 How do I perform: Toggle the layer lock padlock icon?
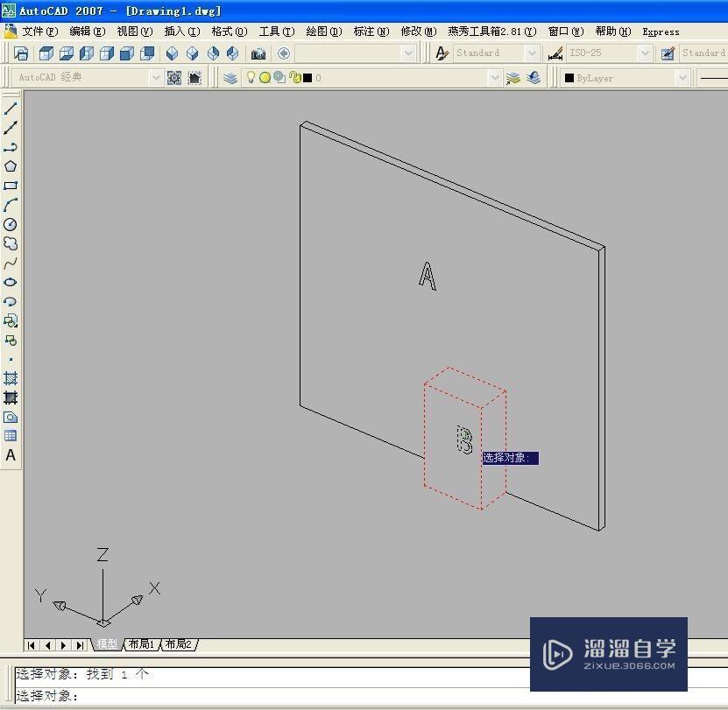[294, 77]
